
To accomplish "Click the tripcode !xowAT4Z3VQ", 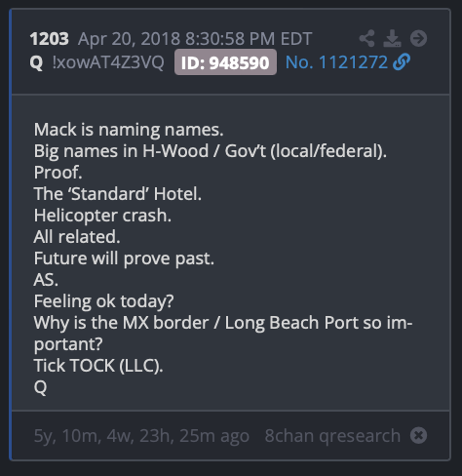I will pos(108,62).
